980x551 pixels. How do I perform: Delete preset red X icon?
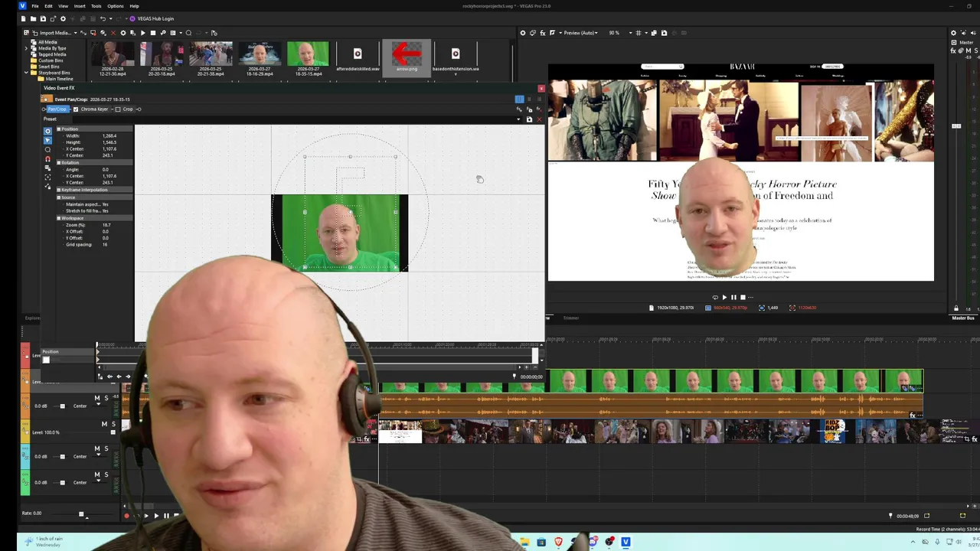(539, 119)
